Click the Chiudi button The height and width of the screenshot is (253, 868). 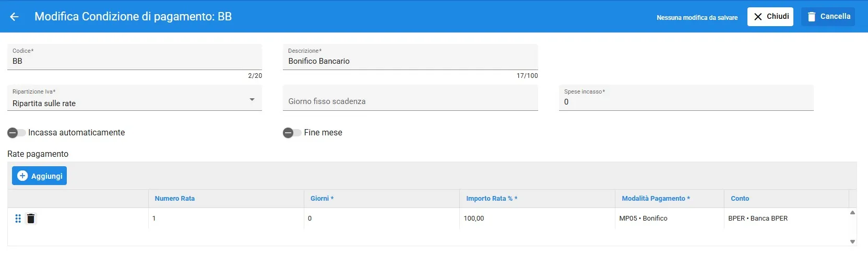tap(770, 17)
